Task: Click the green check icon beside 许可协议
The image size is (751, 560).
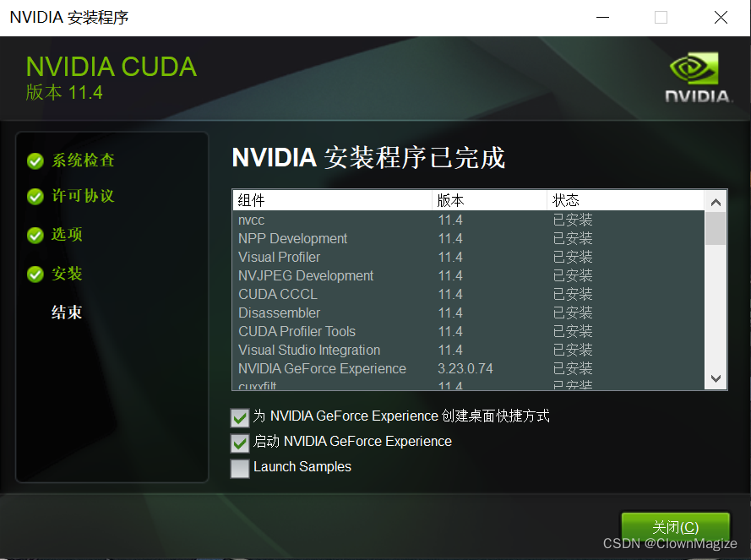Action: pos(35,197)
